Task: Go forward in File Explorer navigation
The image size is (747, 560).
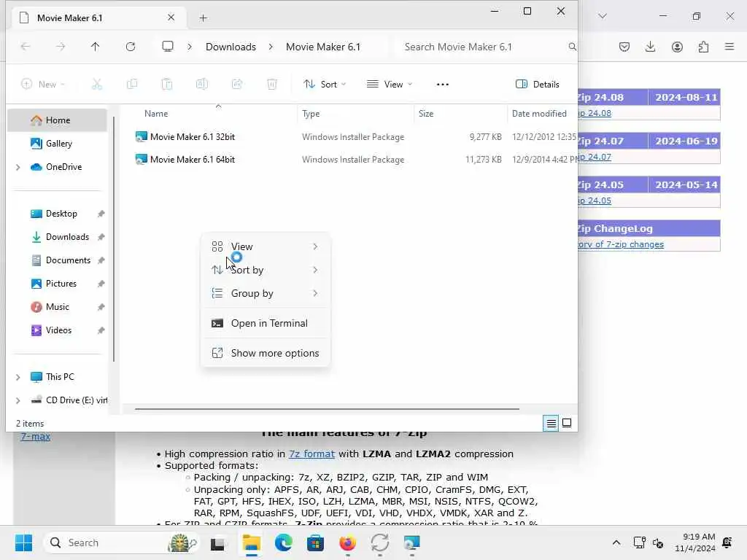Action: click(61, 47)
